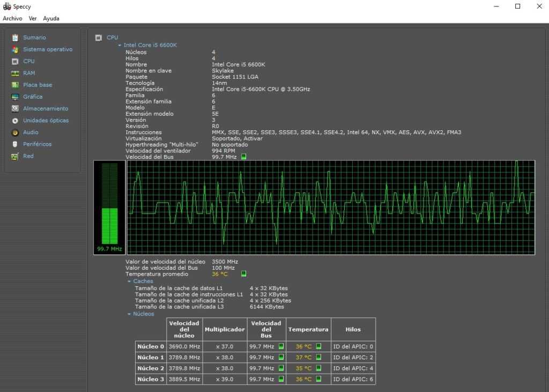Collapse the Intel Core i5 6600K tree node
This screenshot has height=392, width=549.
click(x=120, y=46)
